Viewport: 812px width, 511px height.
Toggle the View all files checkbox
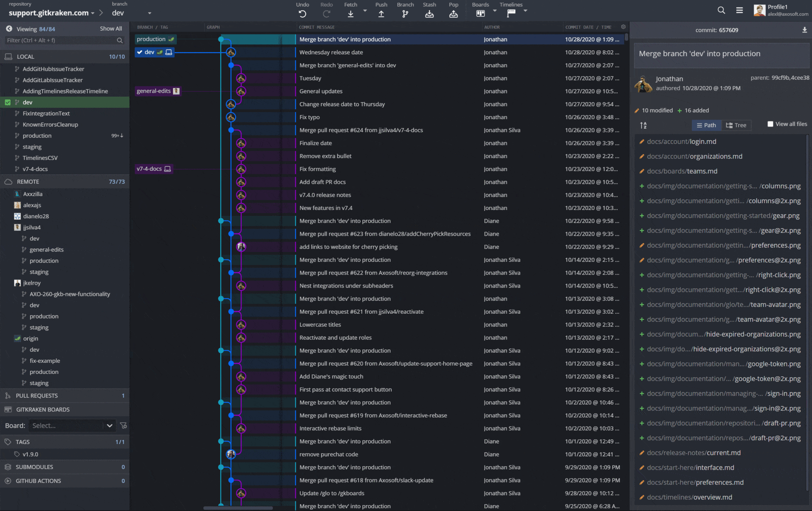(770, 124)
